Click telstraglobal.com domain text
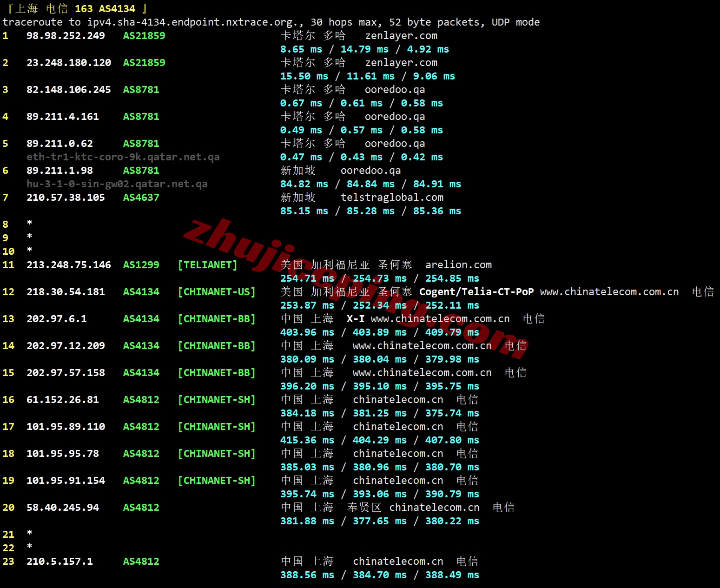720x588 pixels. (392, 198)
